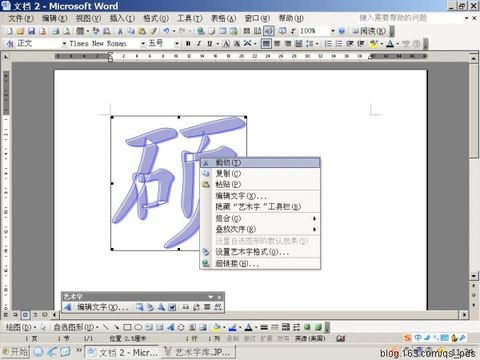Image resolution: width=480 pixels, height=360 pixels.
Task: Open WordArt Gallery icon in 艺术字 toolbar
Action: pos(139,307)
